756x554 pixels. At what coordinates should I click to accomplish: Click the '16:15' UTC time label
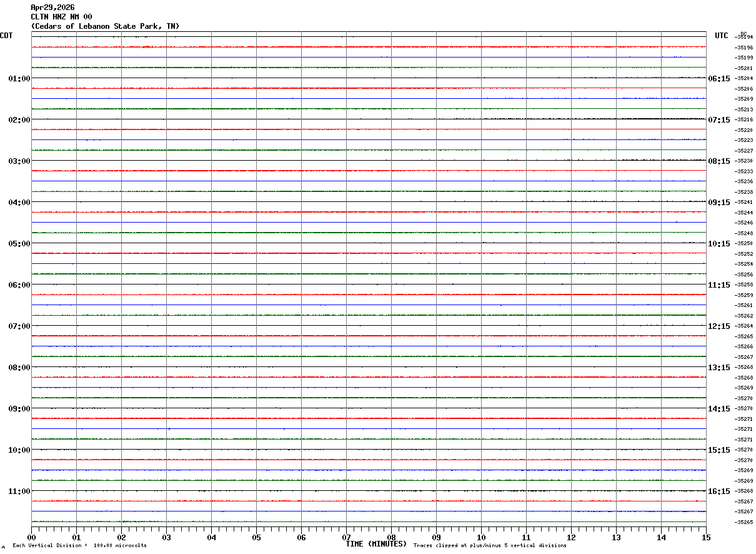[x=719, y=491]
